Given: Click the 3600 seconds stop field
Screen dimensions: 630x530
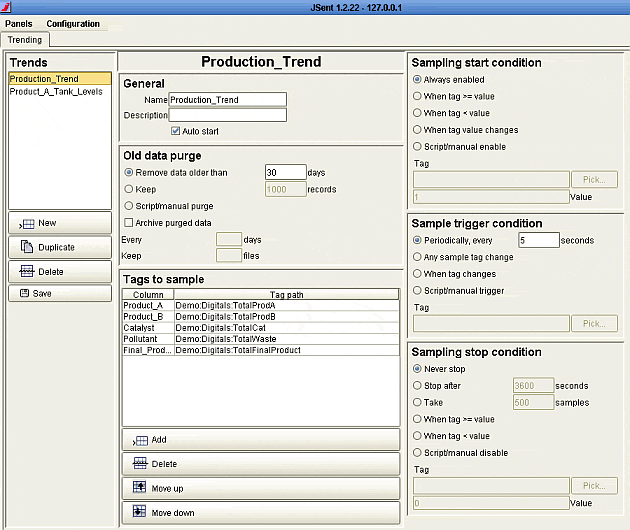Looking at the screenshot, I should (534, 386).
